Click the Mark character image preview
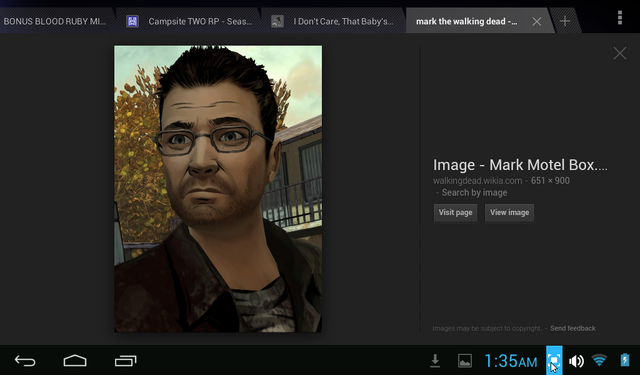 (x=218, y=189)
